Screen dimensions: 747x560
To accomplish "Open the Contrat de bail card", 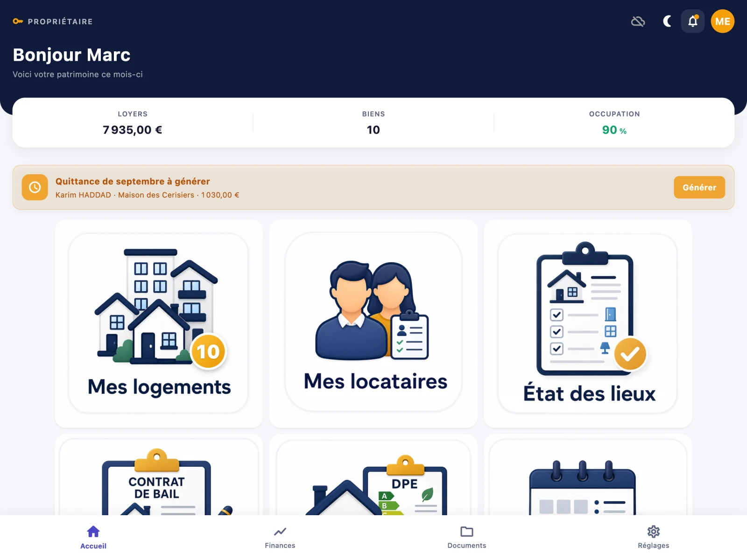I will (159, 475).
